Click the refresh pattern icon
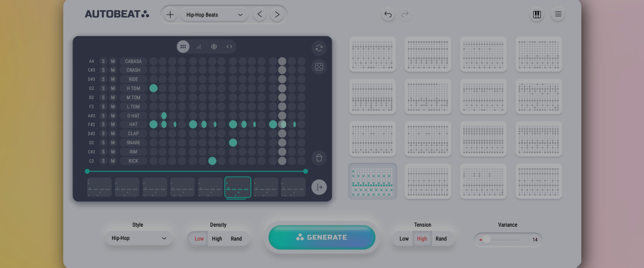The width and height of the screenshot is (644, 268). click(x=319, y=48)
